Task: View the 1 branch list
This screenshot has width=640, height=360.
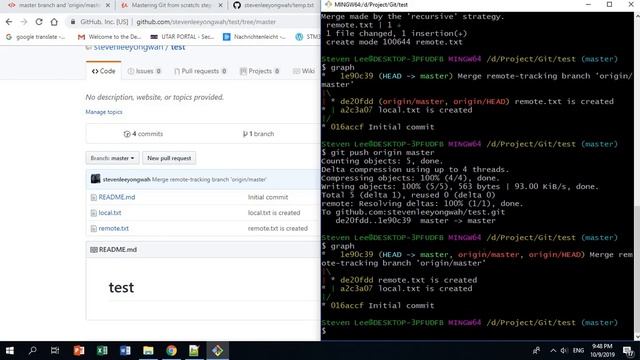Action: [x=258, y=134]
